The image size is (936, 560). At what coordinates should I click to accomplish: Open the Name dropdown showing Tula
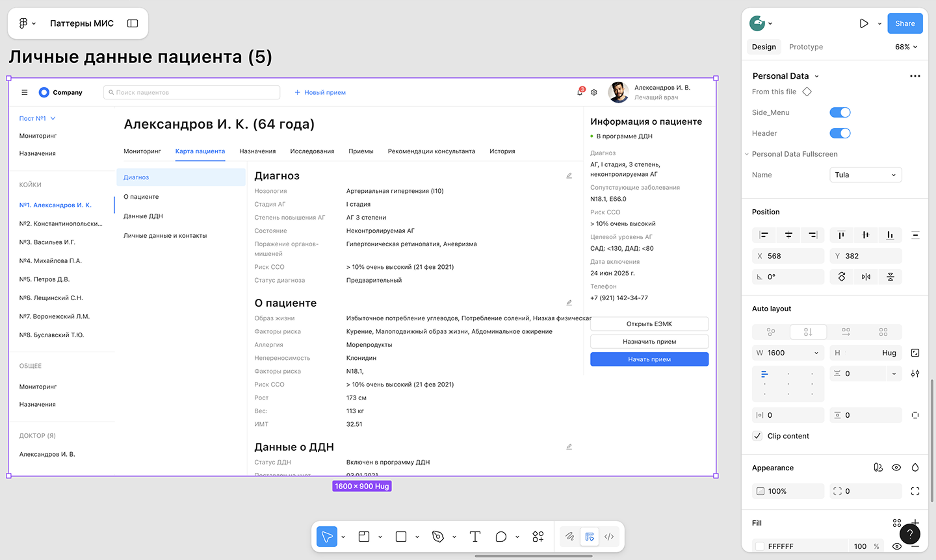865,175
